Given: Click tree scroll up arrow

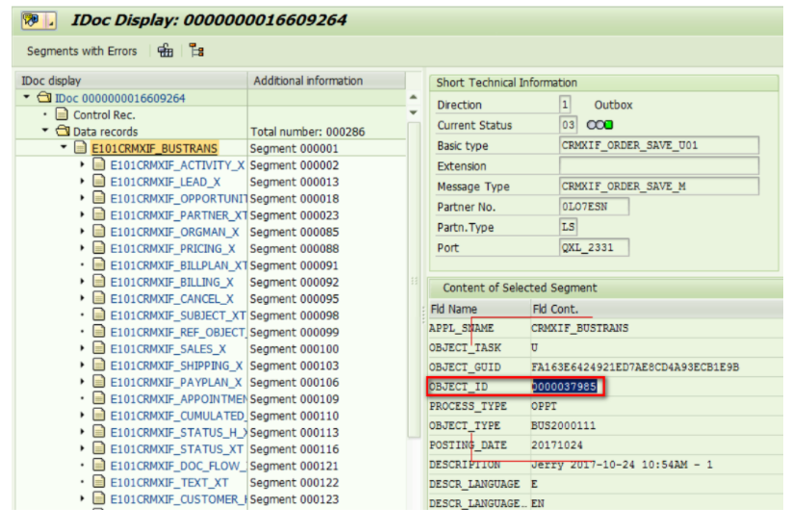Looking at the screenshot, I should [414, 97].
